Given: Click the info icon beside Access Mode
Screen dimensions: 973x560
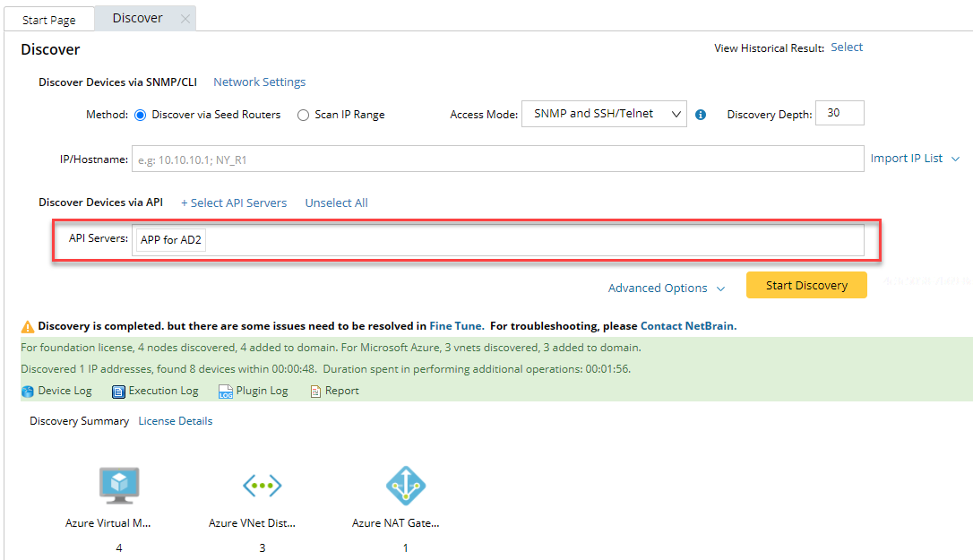Looking at the screenshot, I should tap(701, 114).
